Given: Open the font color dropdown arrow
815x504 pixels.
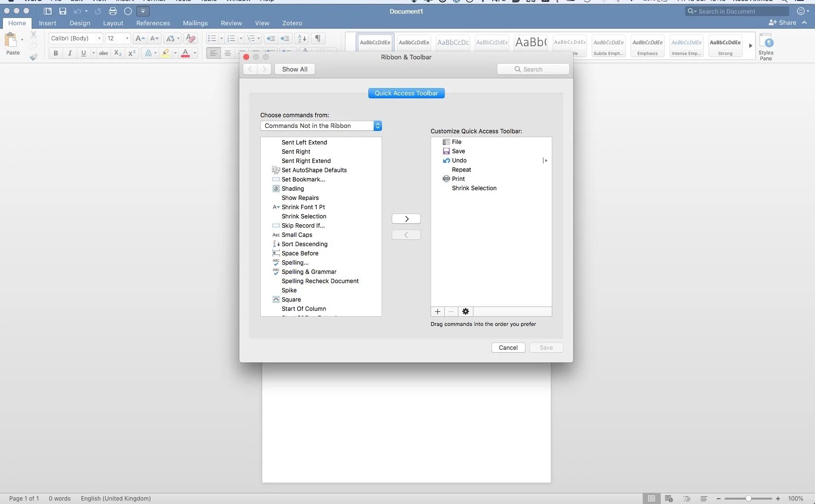Looking at the screenshot, I should [x=195, y=53].
